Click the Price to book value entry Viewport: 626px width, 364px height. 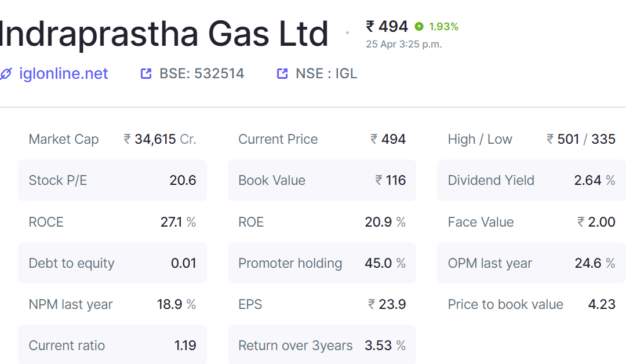(532, 304)
